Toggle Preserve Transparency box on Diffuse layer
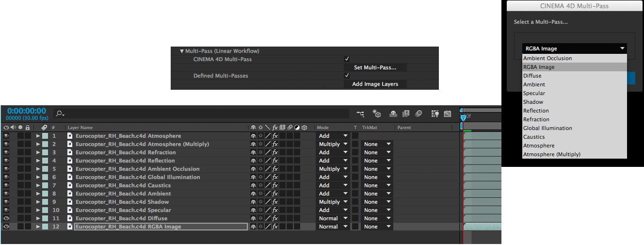Image resolution: width=644 pixels, height=245 pixels. point(355,218)
